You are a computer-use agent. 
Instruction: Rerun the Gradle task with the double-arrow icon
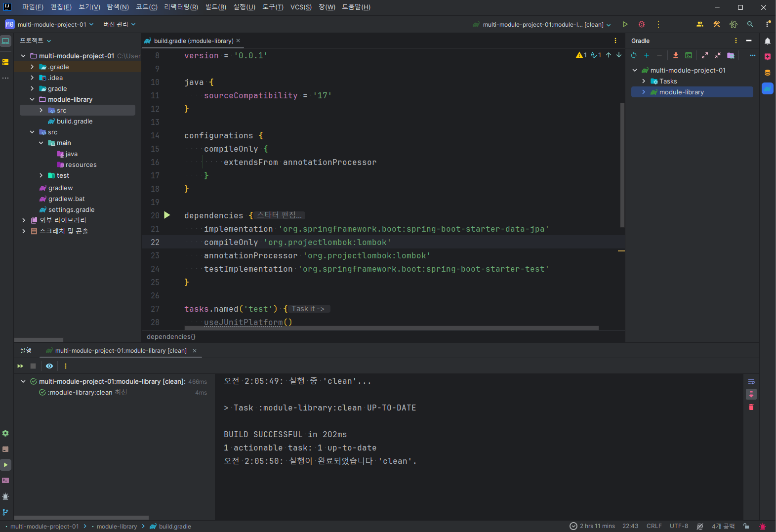pos(20,366)
